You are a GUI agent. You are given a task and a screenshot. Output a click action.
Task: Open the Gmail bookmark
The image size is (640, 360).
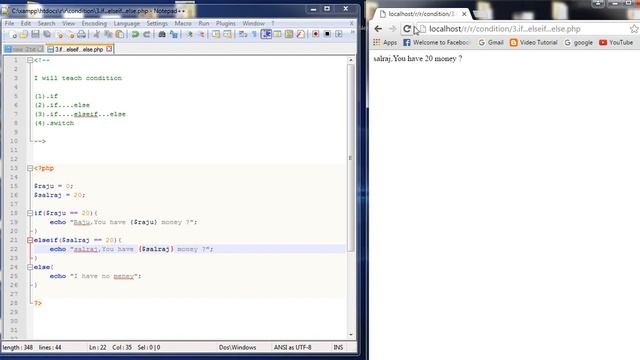[491, 42]
